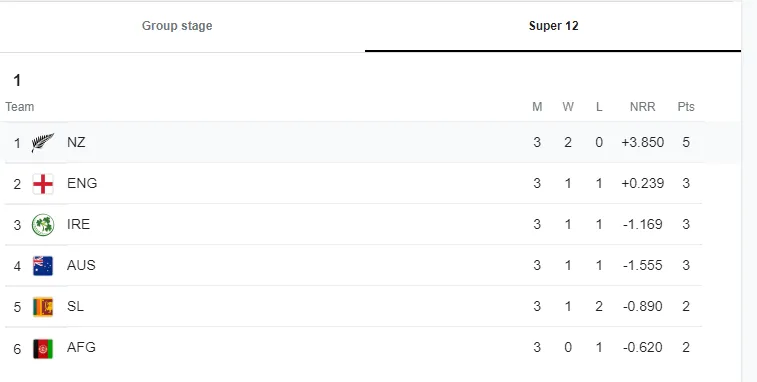Open the AUS team name link
The width and height of the screenshot is (757, 382).
click(81, 265)
